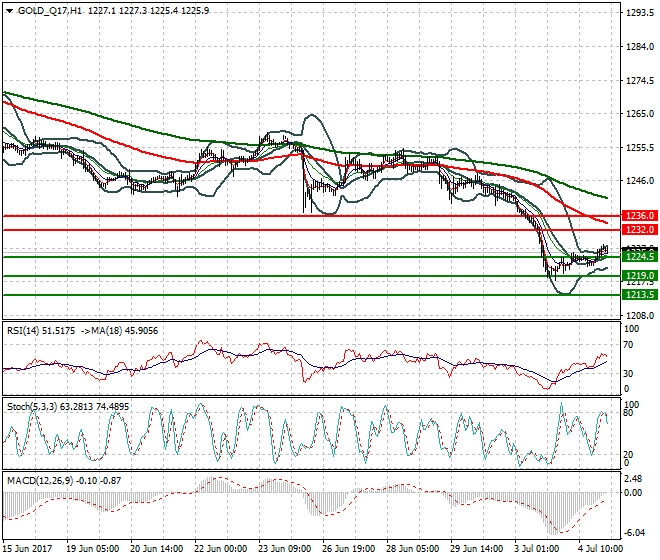Click the GOLD_Q17,H1 chart title text
660x560 pixels.
(x=50, y=11)
